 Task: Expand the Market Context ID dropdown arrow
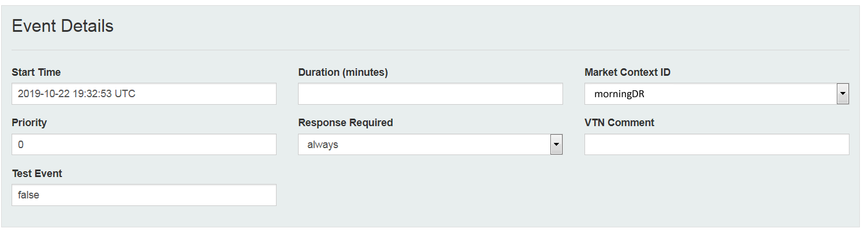point(843,94)
